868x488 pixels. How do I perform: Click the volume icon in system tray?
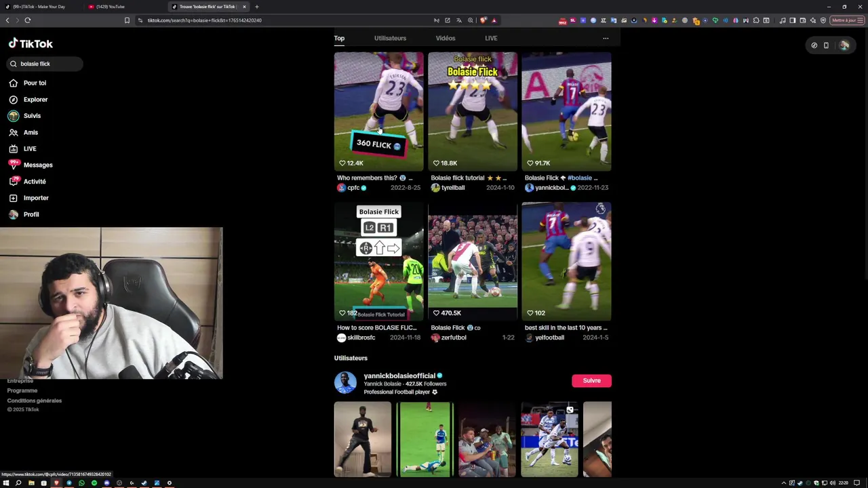tap(833, 483)
